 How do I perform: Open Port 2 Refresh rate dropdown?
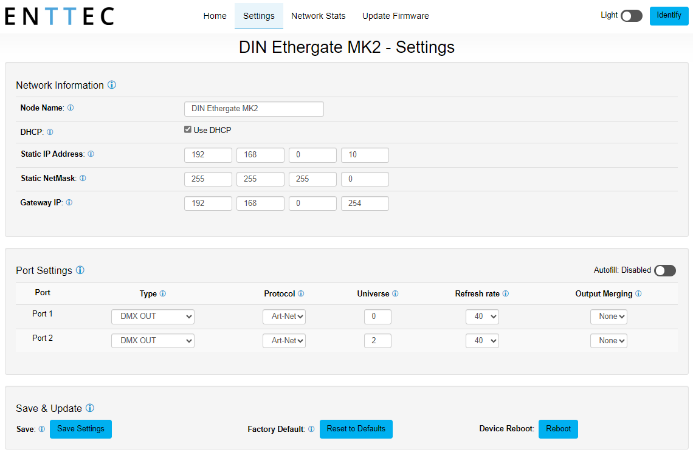click(x=482, y=340)
